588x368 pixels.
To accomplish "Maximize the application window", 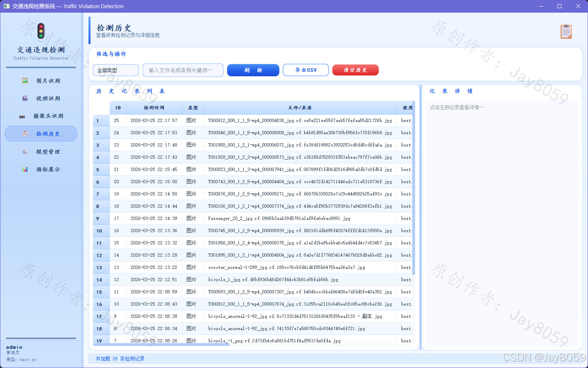I will tap(559, 6).
